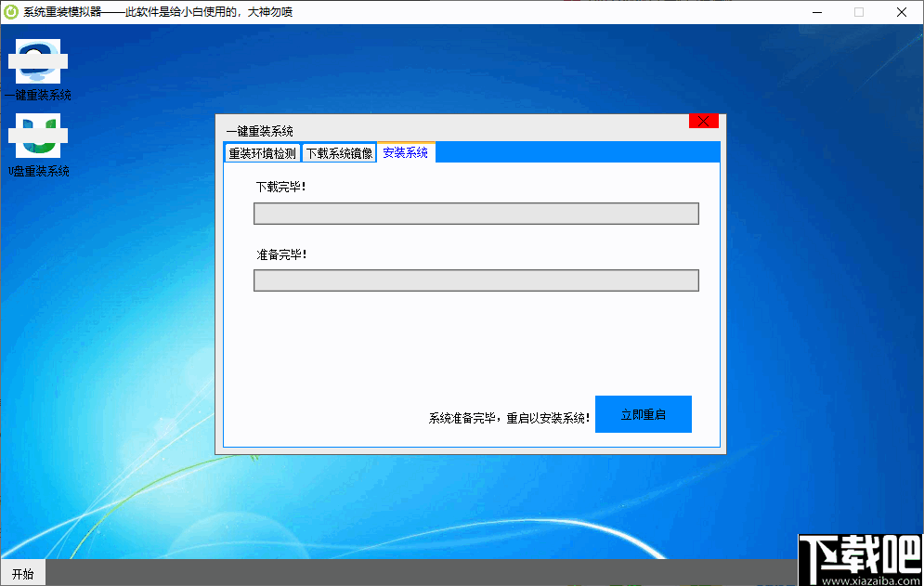This screenshot has height=586, width=924.
Task: Click the 开始 taskbar start button
Action: pos(22,573)
